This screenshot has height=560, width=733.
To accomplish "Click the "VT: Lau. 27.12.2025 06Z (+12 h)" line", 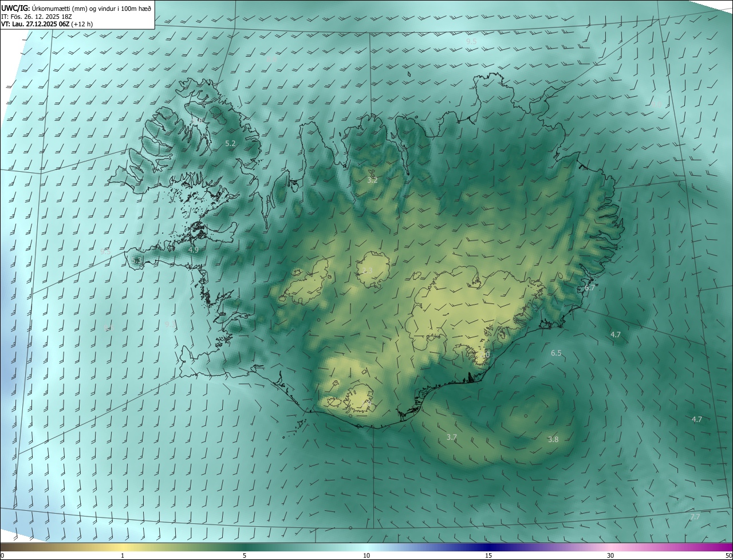I will click(x=48, y=24).
